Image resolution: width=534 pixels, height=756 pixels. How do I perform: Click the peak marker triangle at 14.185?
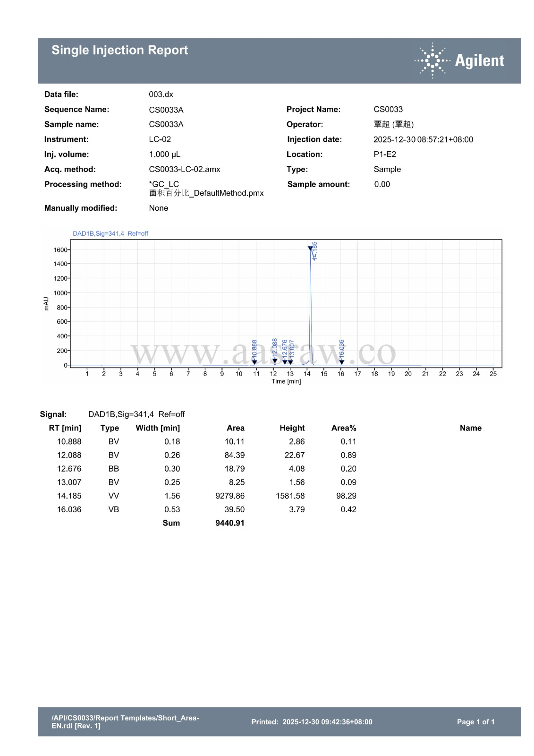tap(310, 248)
